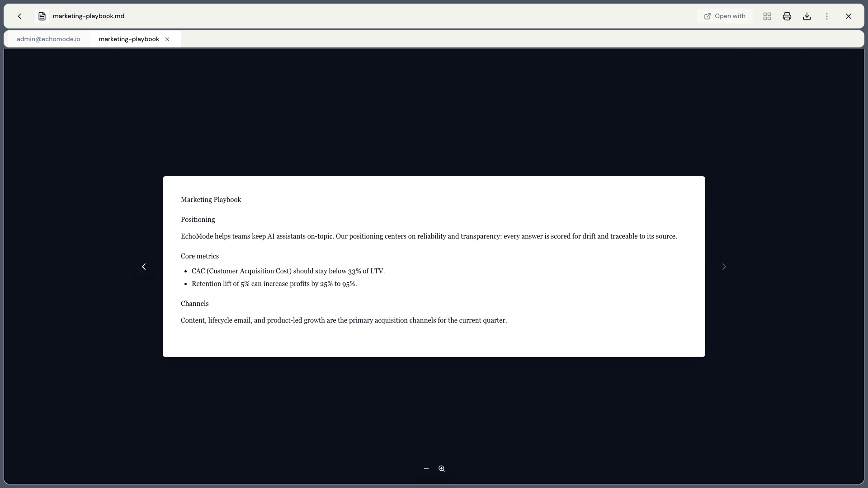Image resolution: width=868 pixels, height=488 pixels.
Task: Click the 'Marketing Playbook' heading text
Action: pyautogui.click(x=211, y=200)
